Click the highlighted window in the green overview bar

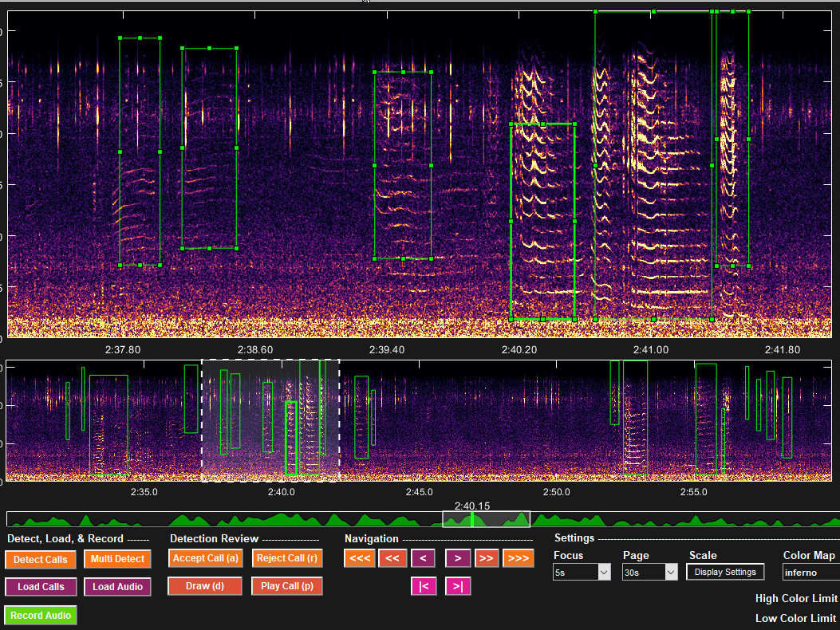tap(486, 519)
